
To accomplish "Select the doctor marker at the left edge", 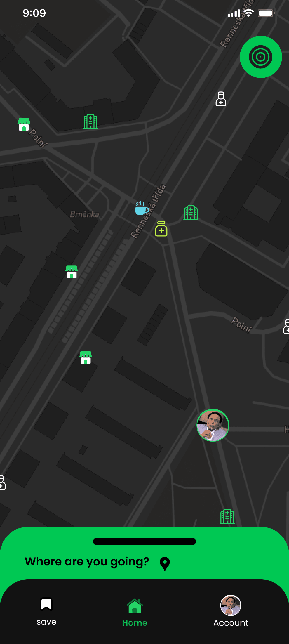I will pyautogui.click(x=3, y=482).
